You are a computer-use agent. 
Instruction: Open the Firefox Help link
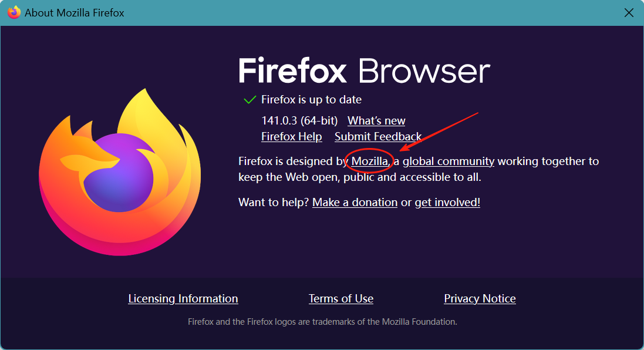(292, 136)
